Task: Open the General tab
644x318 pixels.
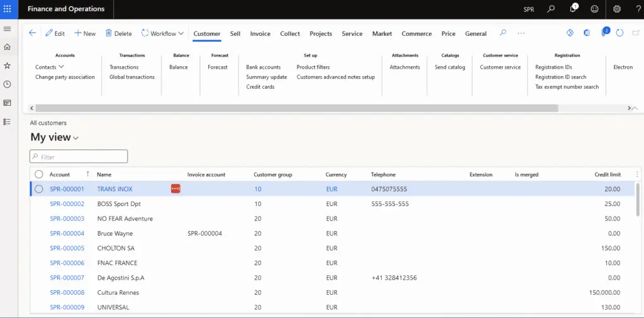Action: click(475, 34)
